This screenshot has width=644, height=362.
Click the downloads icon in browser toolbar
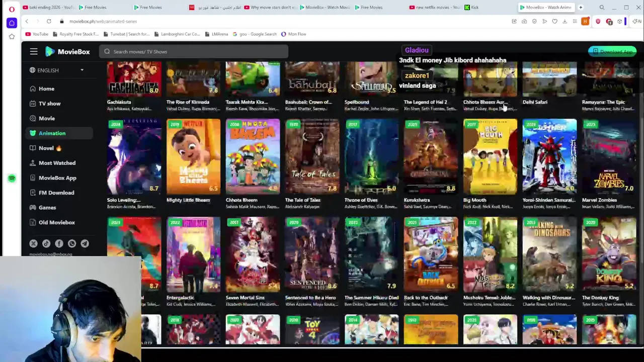[565, 21]
